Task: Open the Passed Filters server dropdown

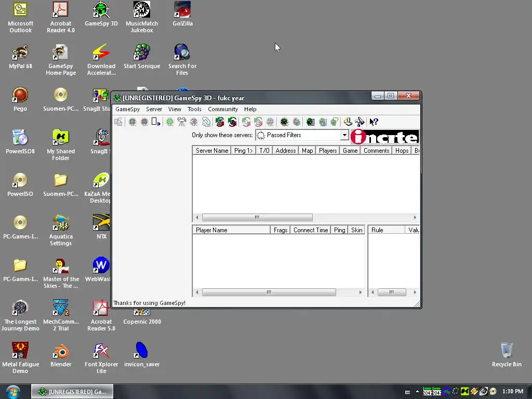Action: coord(344,135)
